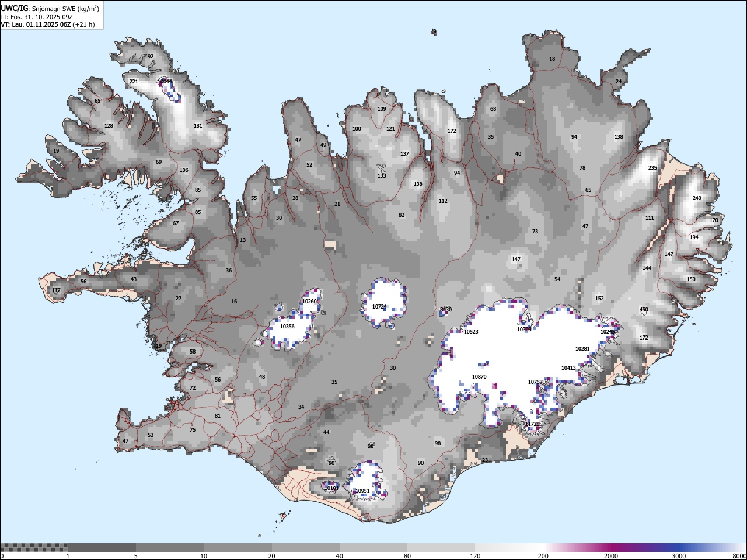Image resolution: width=747 pixels, height=560 pixels.
Task: Select the glacier value 10356
Action: point(287,327)
